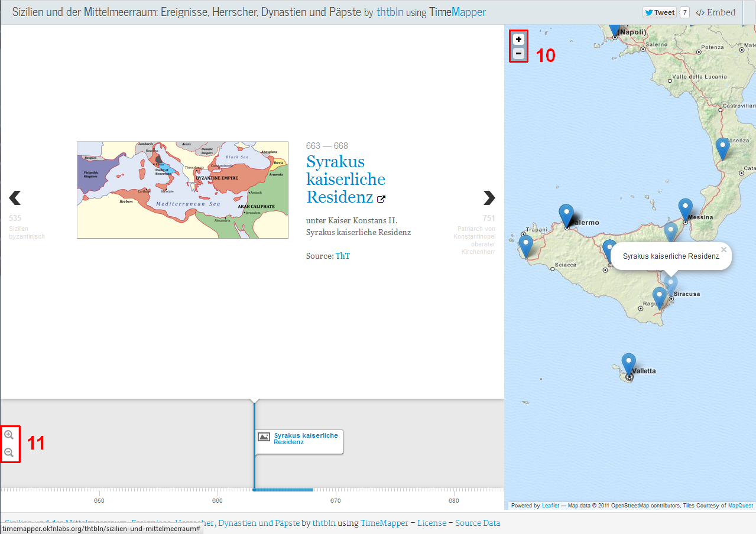This screenshot has height=534, width=756.
Task: Open the Leaflet attribution link
Action: pyautogui.click(x=551, y=506)
